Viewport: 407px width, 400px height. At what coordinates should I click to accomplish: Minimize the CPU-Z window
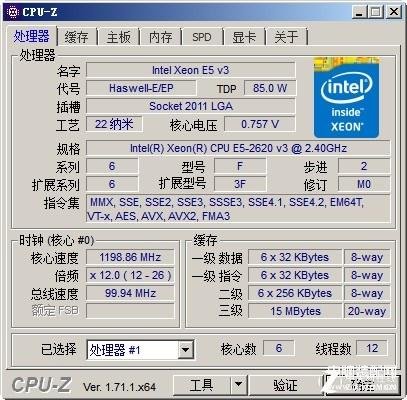pyautogui.click(x=359, y=12)
